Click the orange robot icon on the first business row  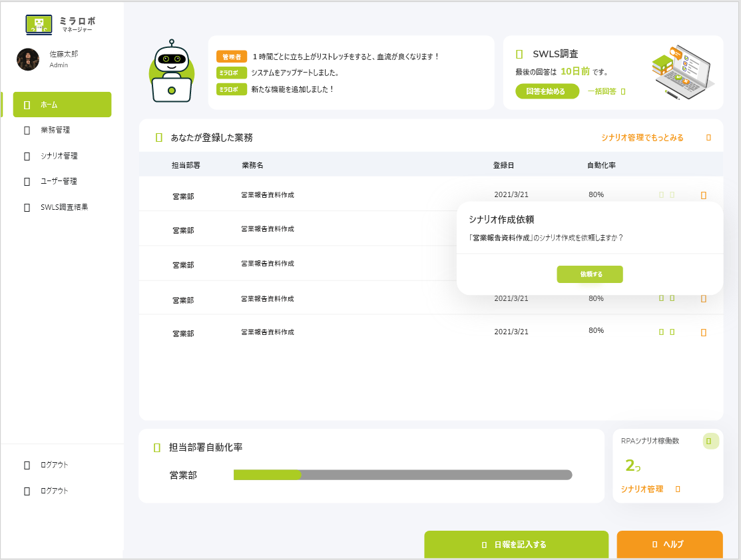(x=704, y=194)
